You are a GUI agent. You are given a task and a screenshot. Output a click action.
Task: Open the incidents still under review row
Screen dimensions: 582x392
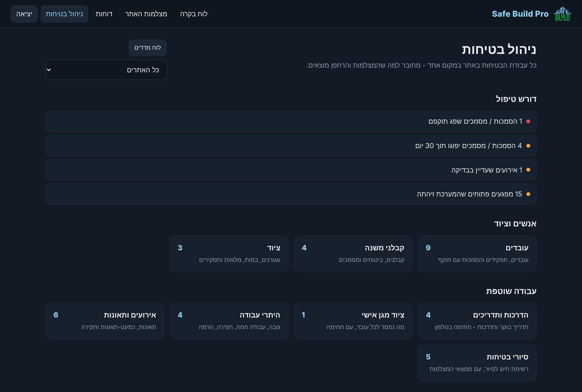291,170
